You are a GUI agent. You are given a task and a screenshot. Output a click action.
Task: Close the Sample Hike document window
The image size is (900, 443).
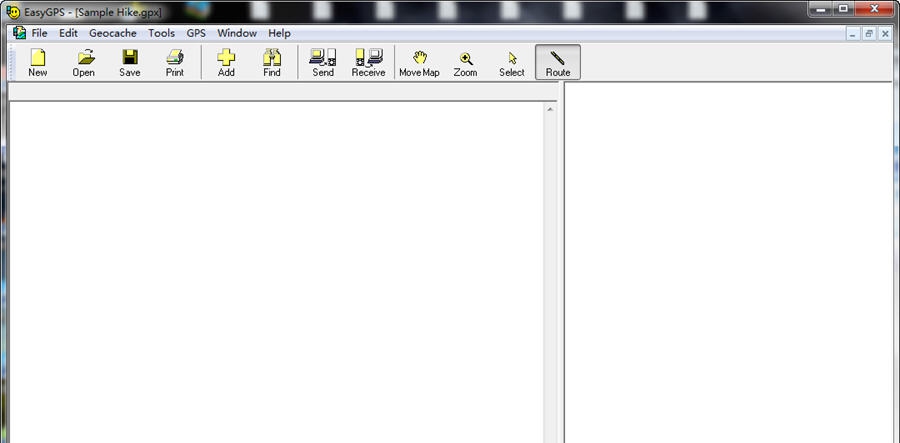pos(885,34)
